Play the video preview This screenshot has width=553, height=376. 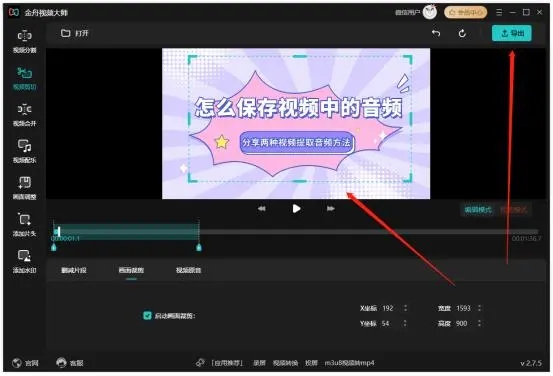coord(296,209)
